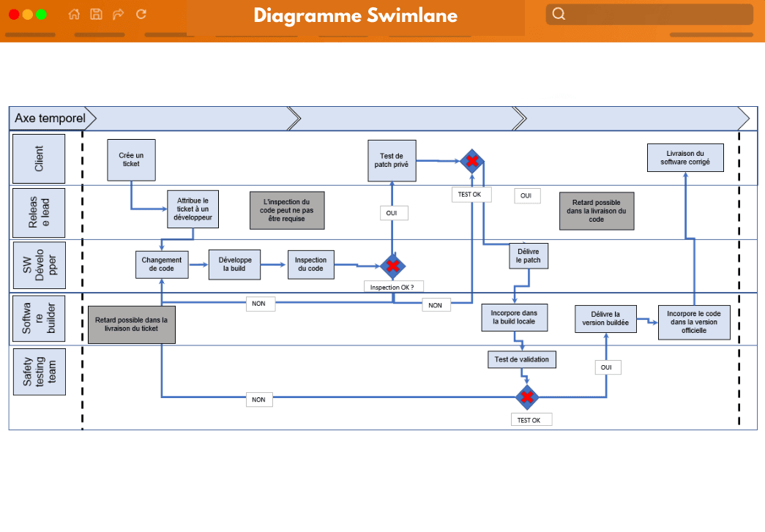Click the Share arrow icon
Screen dimensions: 765x532
pyautogui.click(x=118, y=14)
